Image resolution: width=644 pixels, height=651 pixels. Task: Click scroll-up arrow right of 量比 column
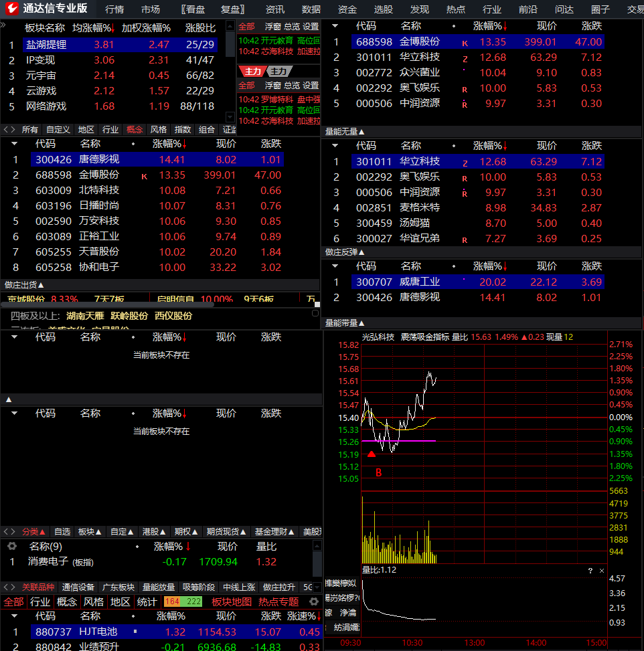[317, 545]
